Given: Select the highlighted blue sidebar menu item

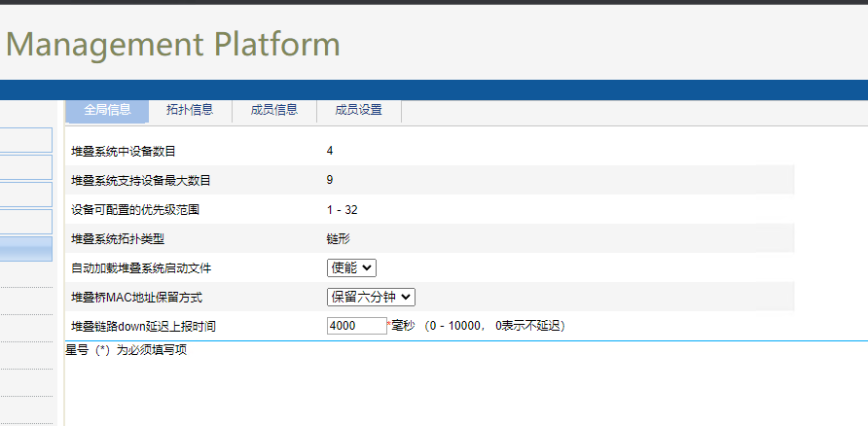Looking at the screenshot, I should [x=26, y=249].
